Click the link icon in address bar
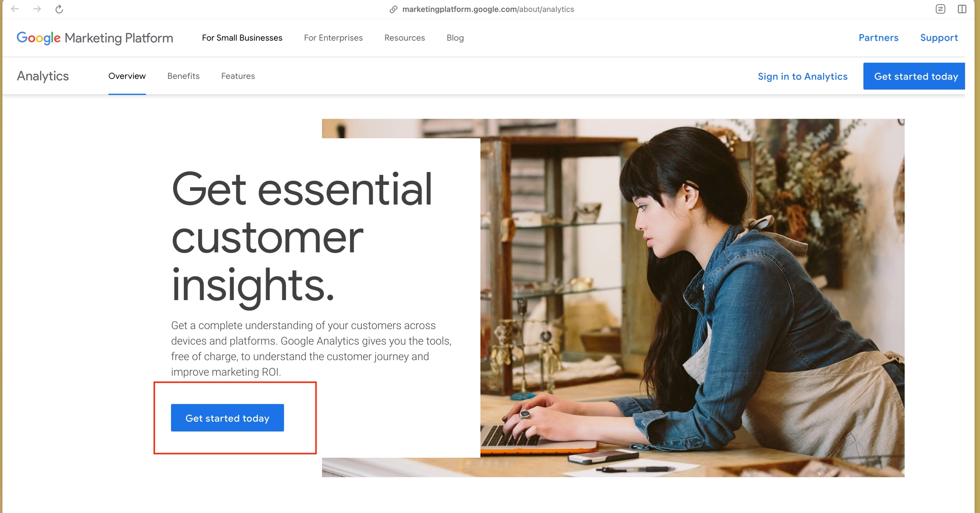 (393, 9)
